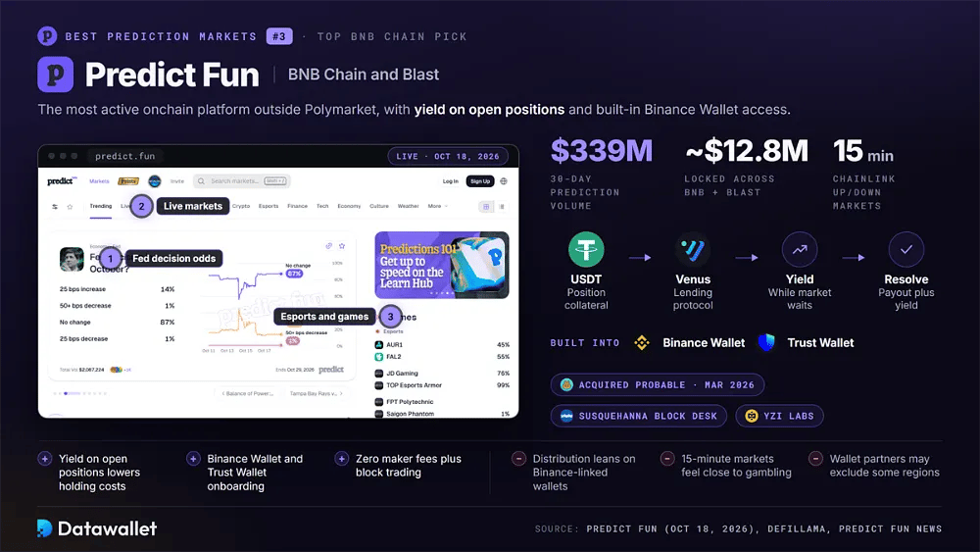Click the minus icon beside 15-minute markets

tap(667, 459)
